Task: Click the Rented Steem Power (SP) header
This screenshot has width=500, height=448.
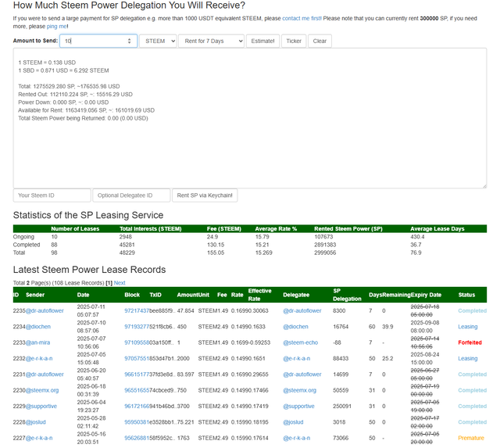Action: coord(348,229)
